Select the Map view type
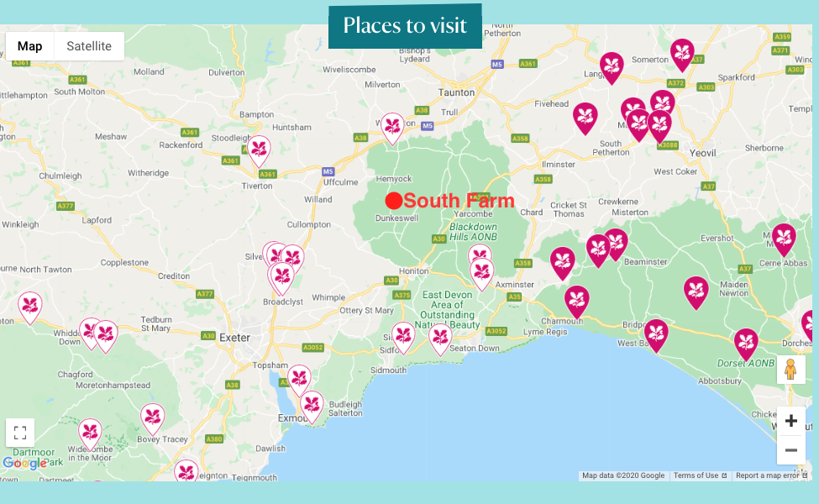 click(x=29, y=46)
